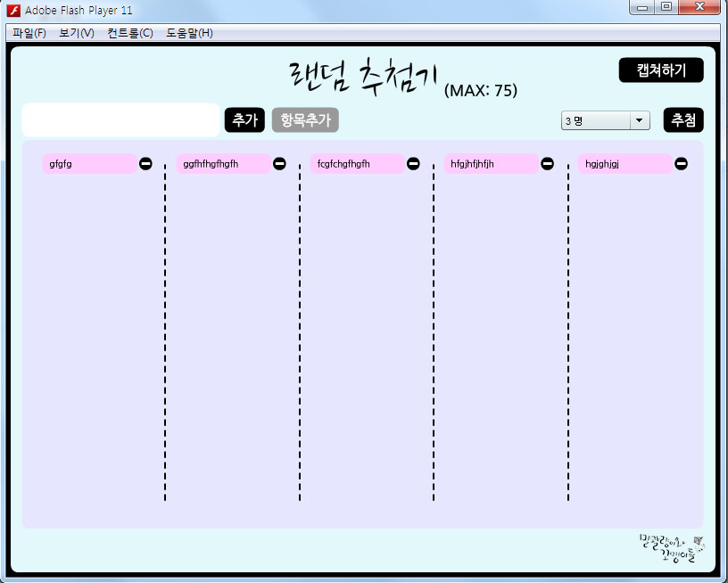
Task: Click the gray 항목추가 button
Action: click(x=305, y=120)
